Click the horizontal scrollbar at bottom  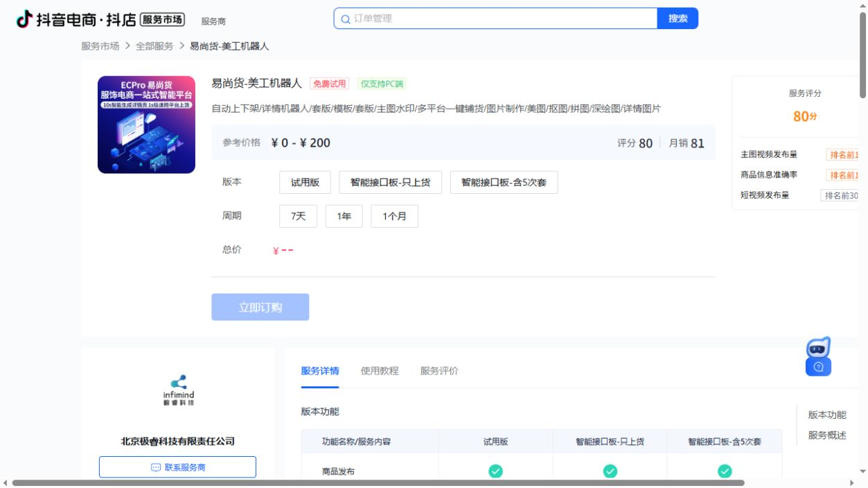pyautogui.click(x=378, y=482)
